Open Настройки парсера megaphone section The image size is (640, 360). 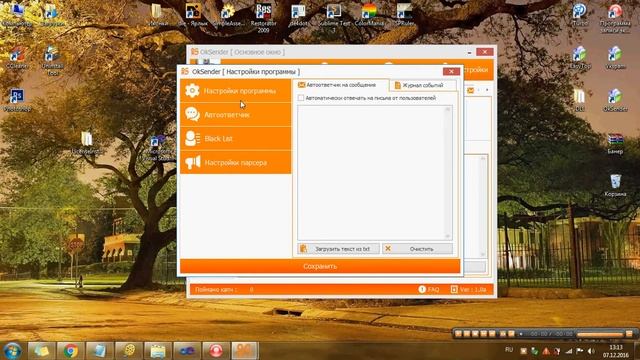[236, 162]
